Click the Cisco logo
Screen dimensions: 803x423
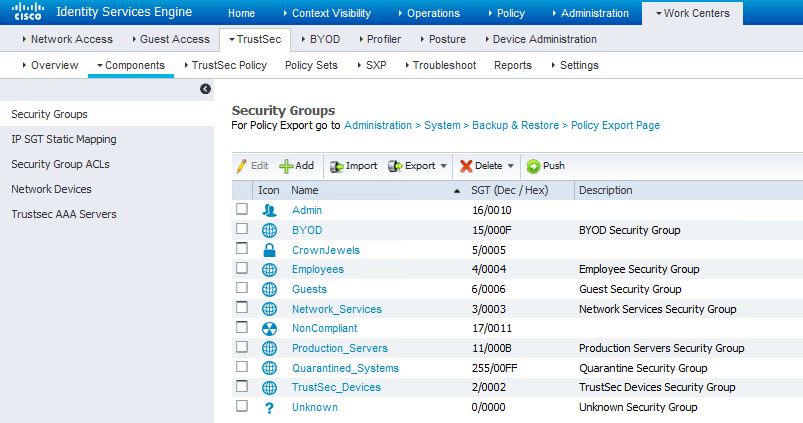(x=28, y=11)
